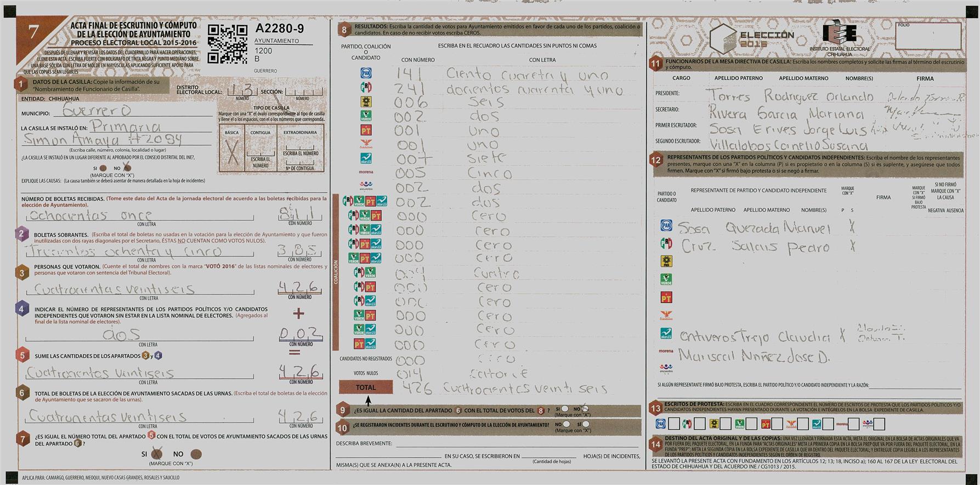
Task: Click the QR code beside A2280-9
Action: click(x=227, y=44)
